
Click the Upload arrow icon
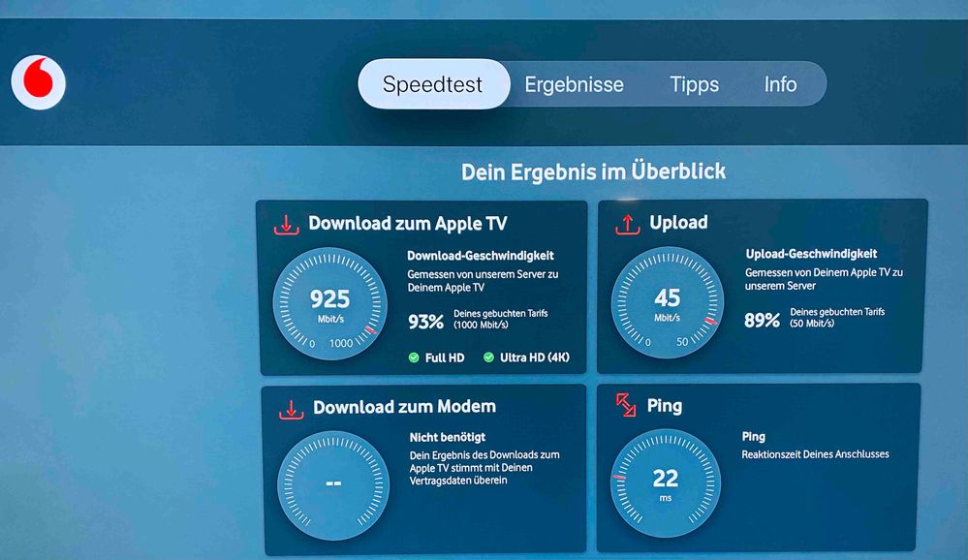tap(627, 225)
